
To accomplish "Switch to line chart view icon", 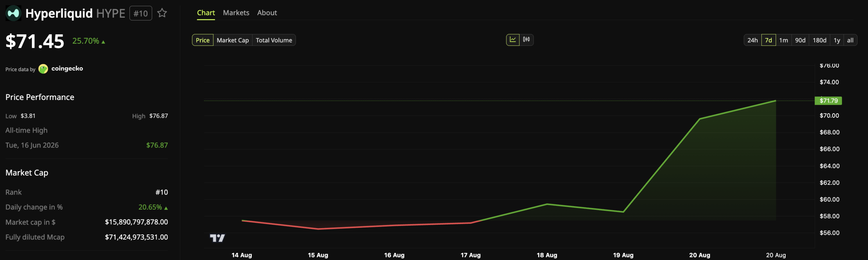I will coord(513,40).
